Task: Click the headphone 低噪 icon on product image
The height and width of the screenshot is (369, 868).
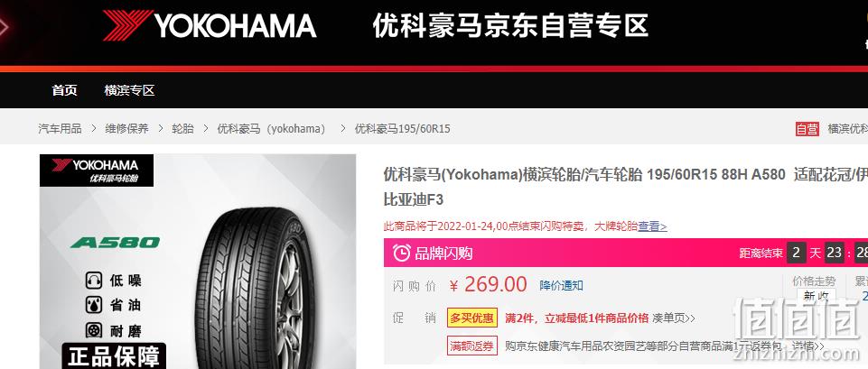Action: [94, 281]
